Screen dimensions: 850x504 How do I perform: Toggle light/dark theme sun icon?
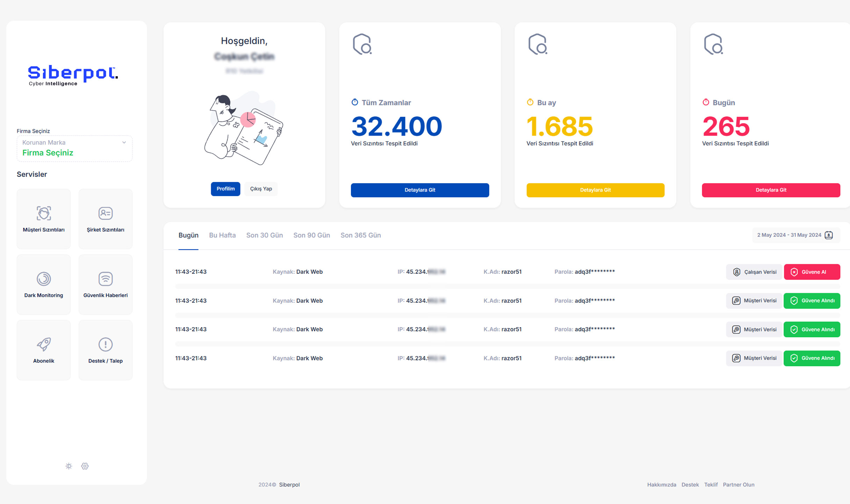point(69,466)
